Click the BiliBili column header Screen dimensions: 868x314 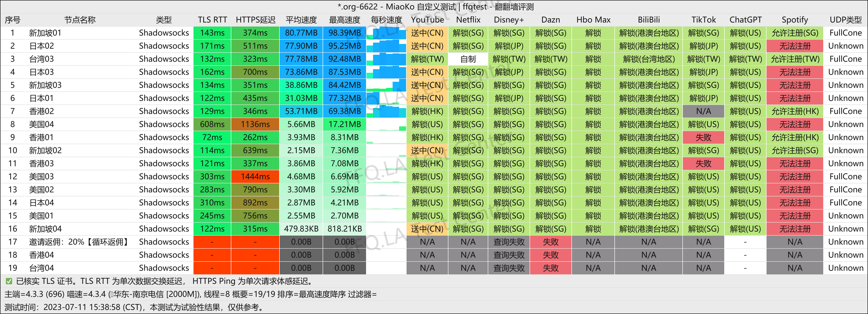pyautogui.click(x=649, y=20)
